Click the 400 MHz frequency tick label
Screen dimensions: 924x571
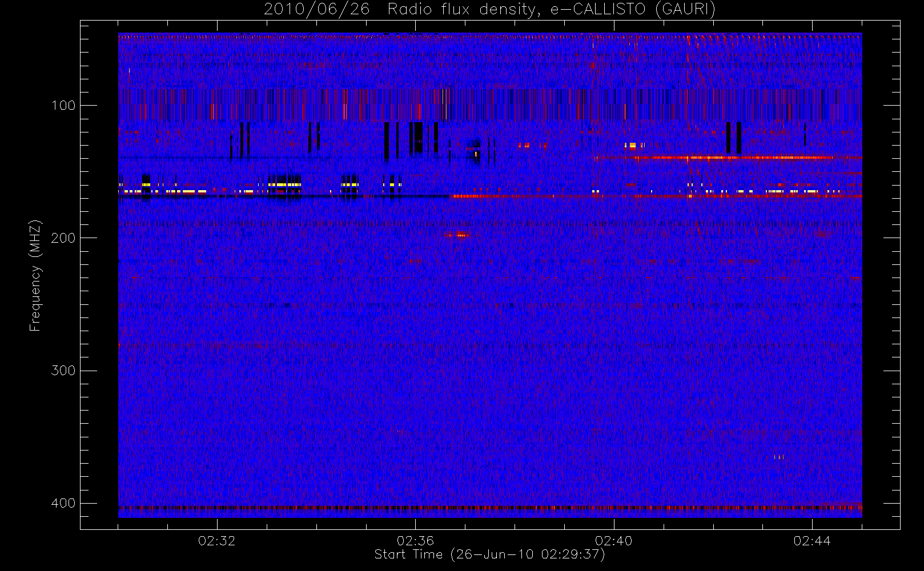(x=63, y=503)
